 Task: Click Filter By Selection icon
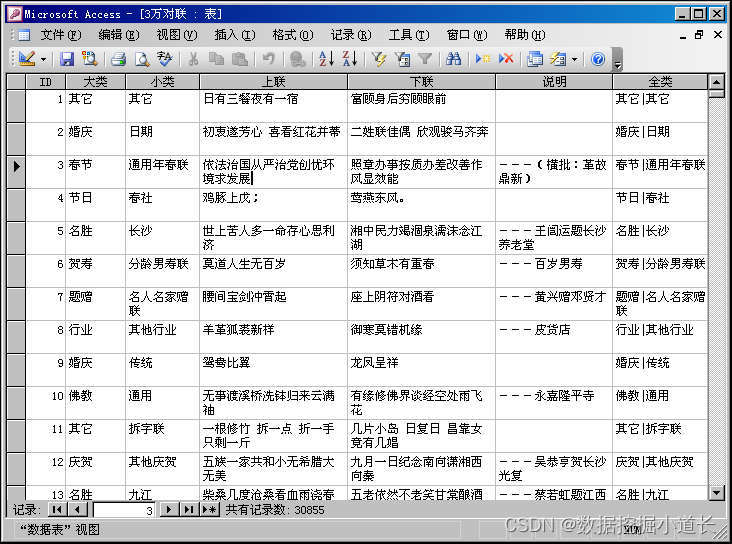pos(379,59)
